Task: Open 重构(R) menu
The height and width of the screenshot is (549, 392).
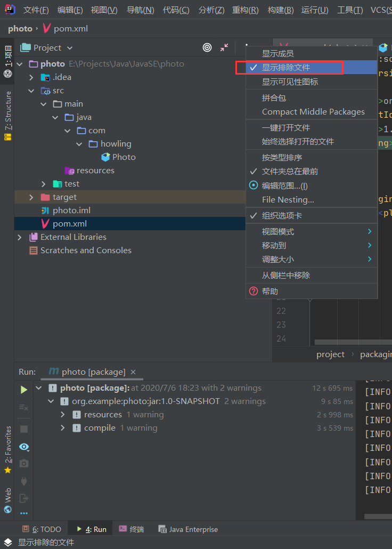Action: (x=245, y=10)
